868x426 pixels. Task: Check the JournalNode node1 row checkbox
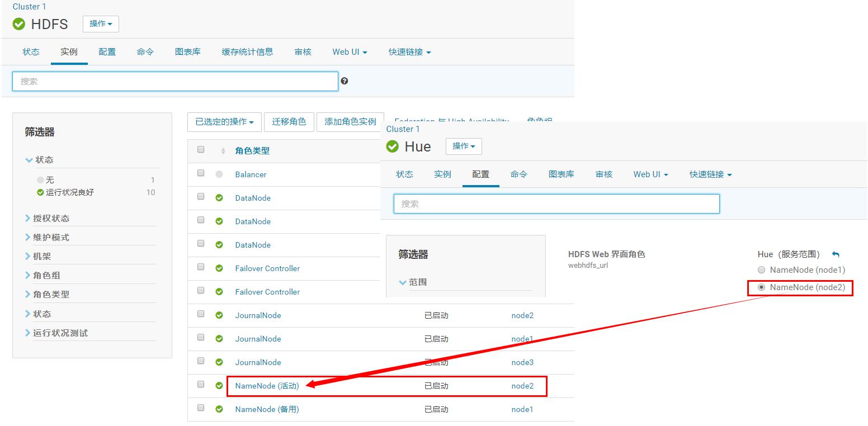coord(201,337)
